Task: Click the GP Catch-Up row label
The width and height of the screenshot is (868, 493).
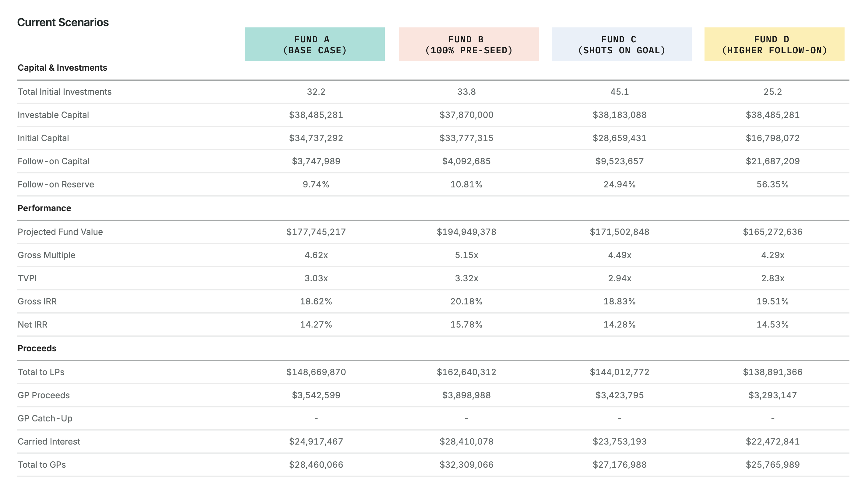Action: click(45, 419)
